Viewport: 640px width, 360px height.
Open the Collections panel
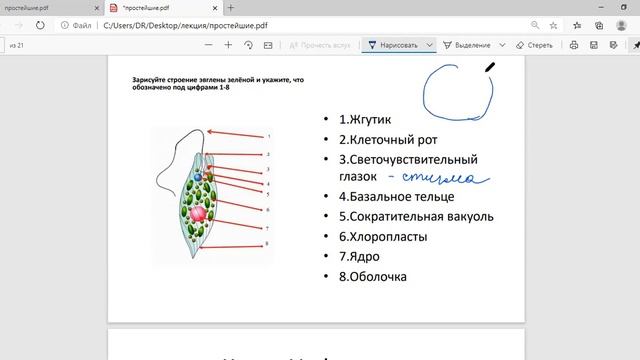[599, 25]
